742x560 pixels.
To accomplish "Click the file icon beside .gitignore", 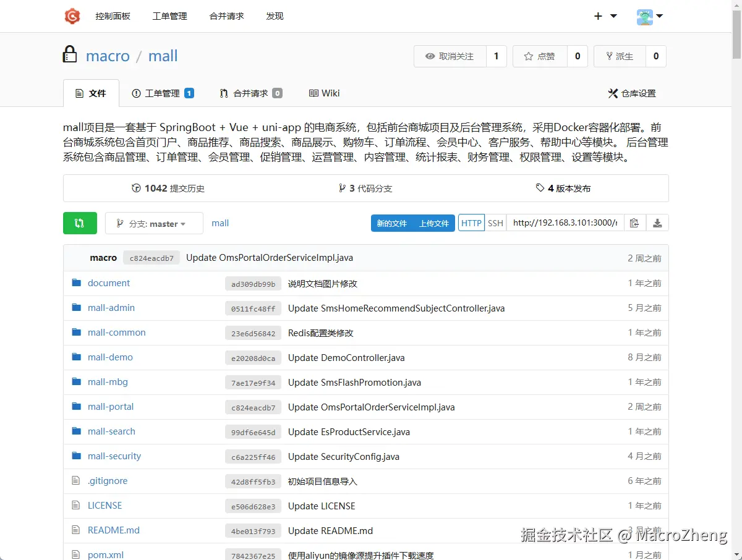I will click(x=76, y=481).
